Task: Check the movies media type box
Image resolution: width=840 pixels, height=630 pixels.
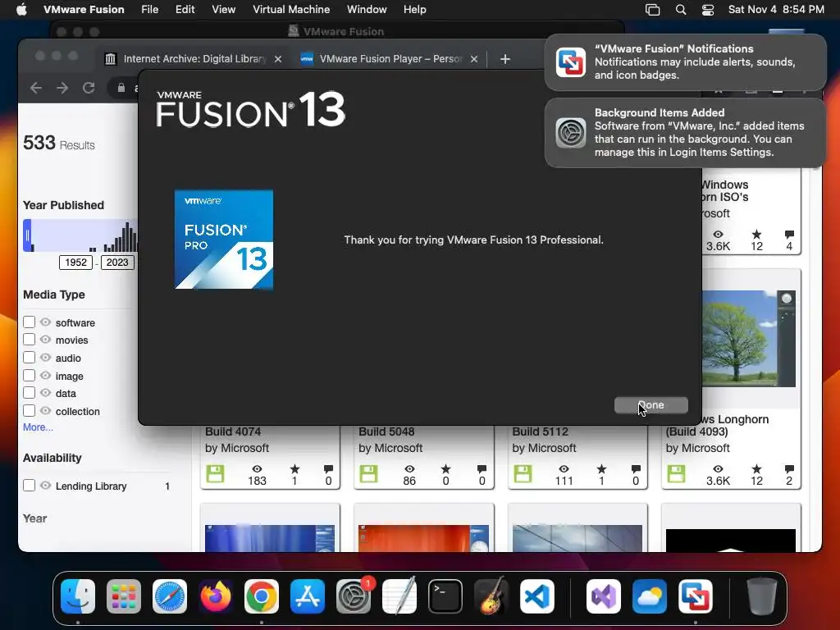Action: (x=29, y=339)
